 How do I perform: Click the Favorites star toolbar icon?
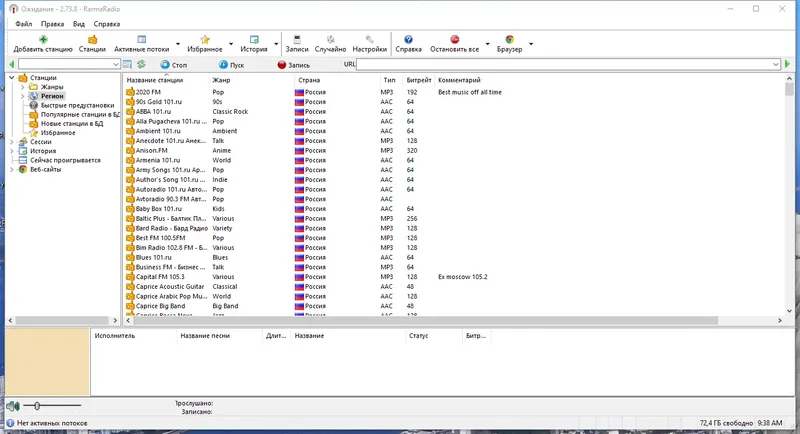(205, 40)
